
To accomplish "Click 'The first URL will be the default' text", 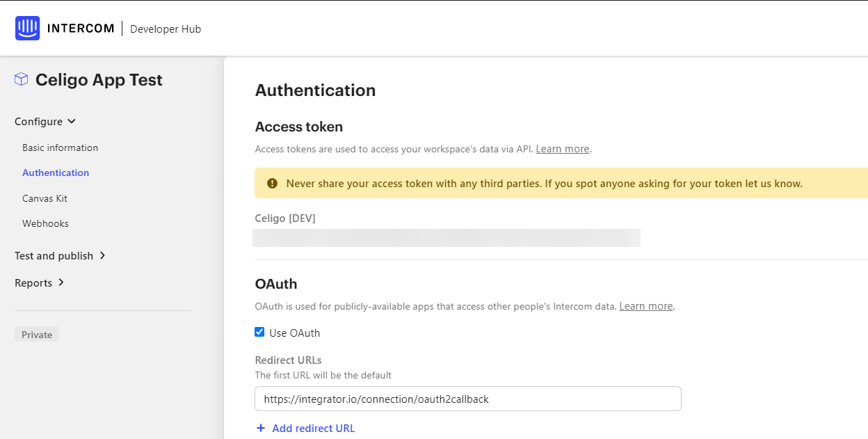I will coord(323,375).
